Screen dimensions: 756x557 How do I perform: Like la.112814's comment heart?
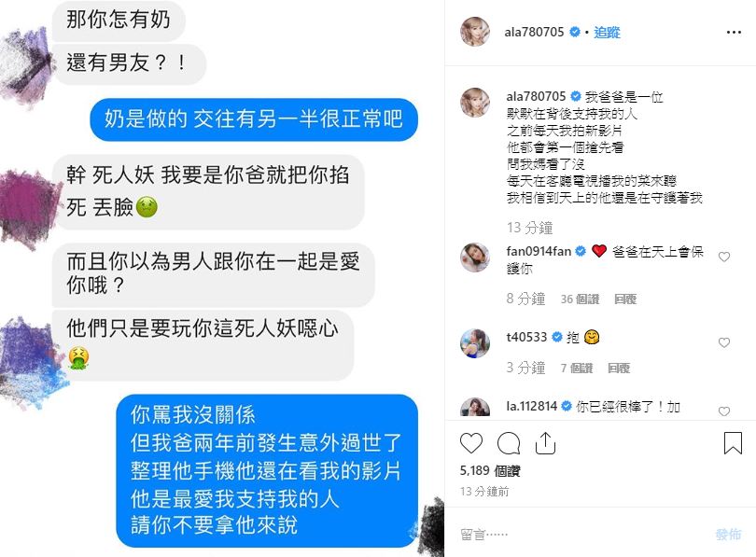(x=723, y=411)
